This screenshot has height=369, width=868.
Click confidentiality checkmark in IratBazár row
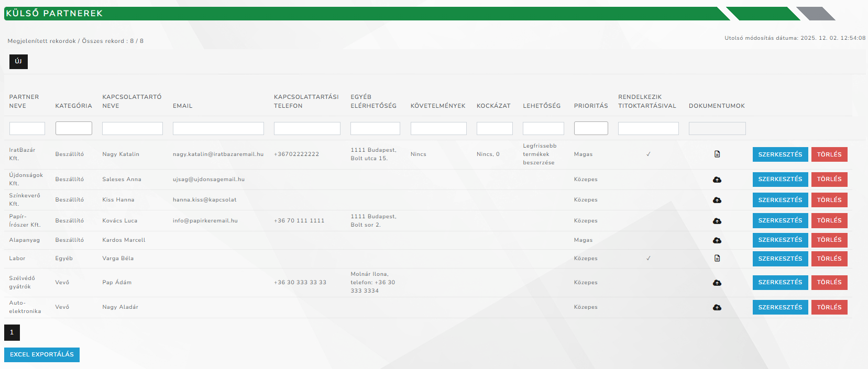point(649,154)
